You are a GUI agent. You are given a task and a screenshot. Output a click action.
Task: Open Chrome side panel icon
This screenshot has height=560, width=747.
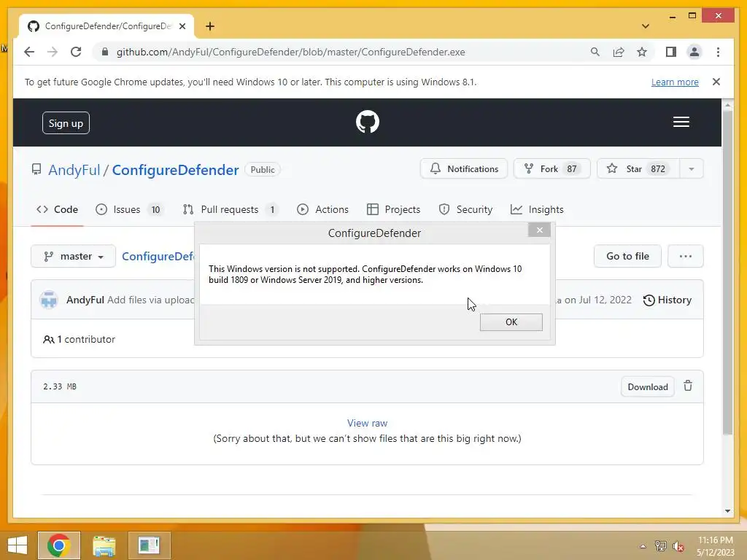671,52
